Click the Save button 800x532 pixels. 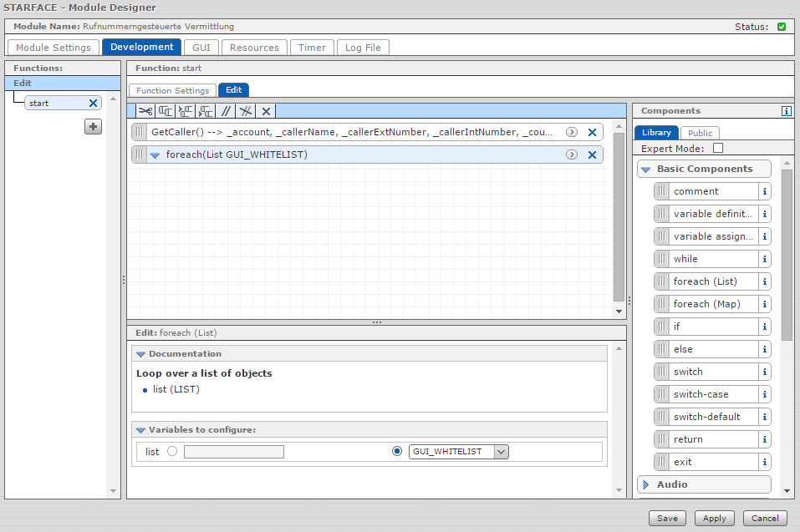pos(667,519)
